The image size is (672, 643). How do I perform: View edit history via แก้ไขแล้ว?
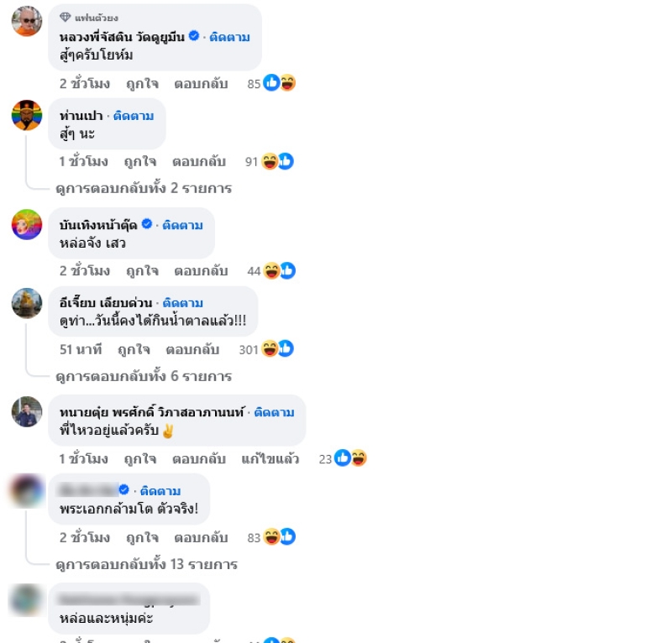click(x=270, y=459)
